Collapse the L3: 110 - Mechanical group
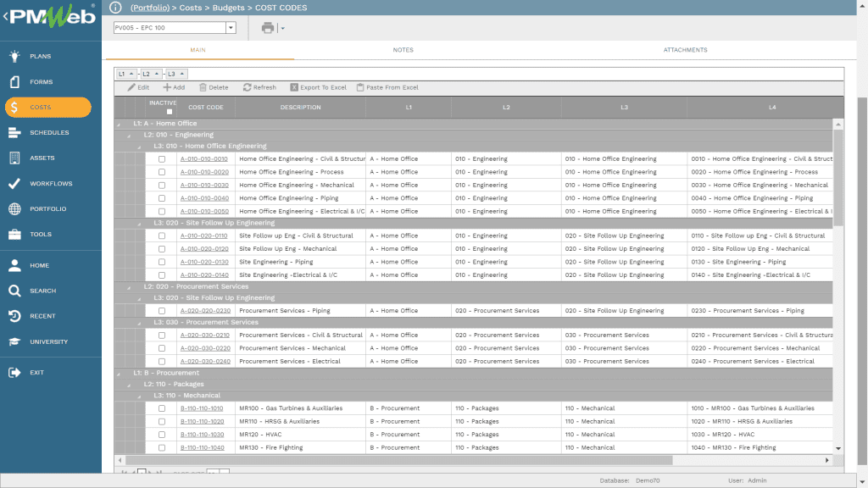 pos(140,396)
